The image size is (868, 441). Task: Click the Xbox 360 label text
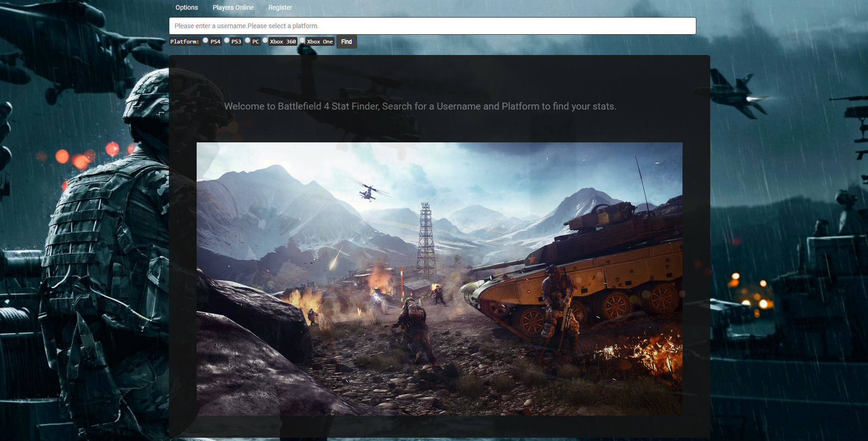282,41
